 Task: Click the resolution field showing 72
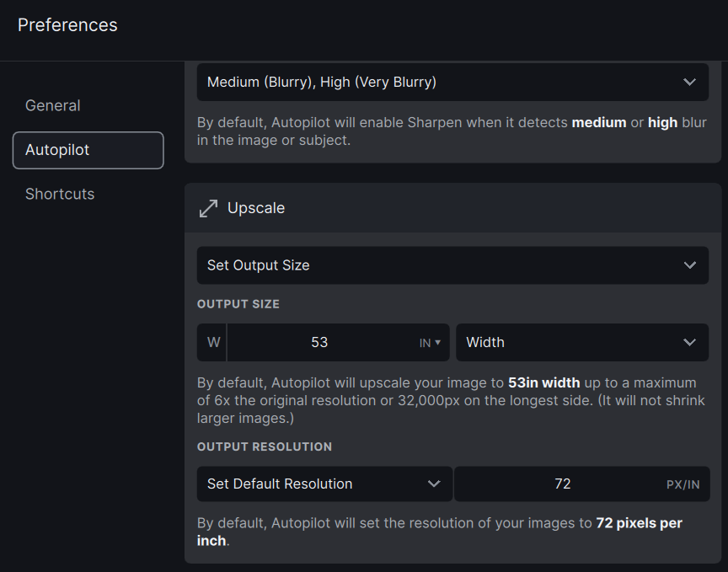pos(562,484)
